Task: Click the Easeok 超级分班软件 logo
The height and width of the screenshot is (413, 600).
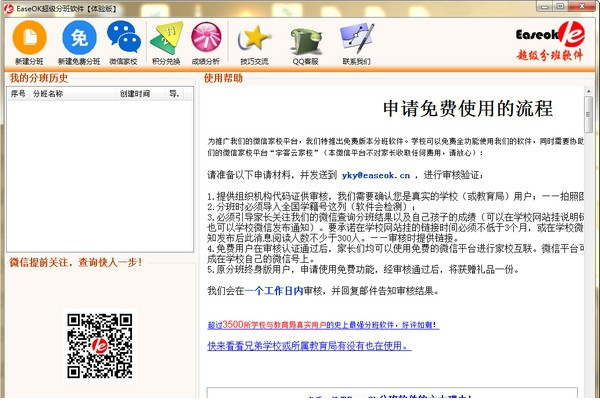Action: (549, 42)
